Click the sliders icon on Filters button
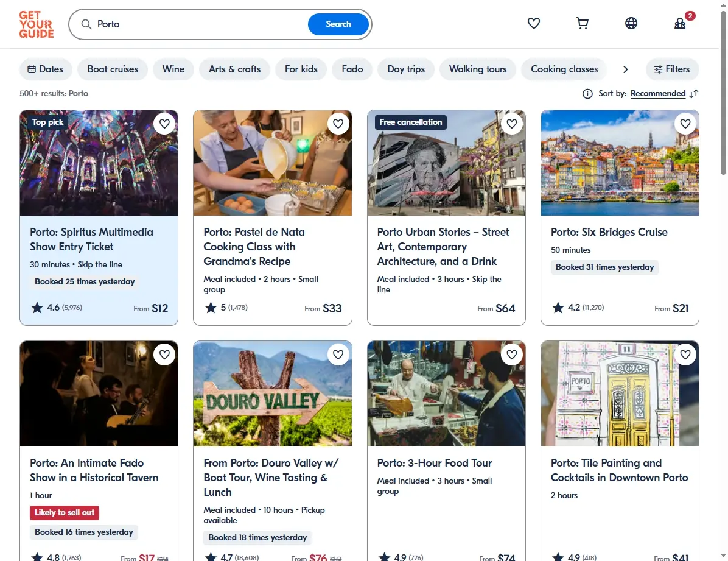The image size is (728, 561). coord(658,69)
